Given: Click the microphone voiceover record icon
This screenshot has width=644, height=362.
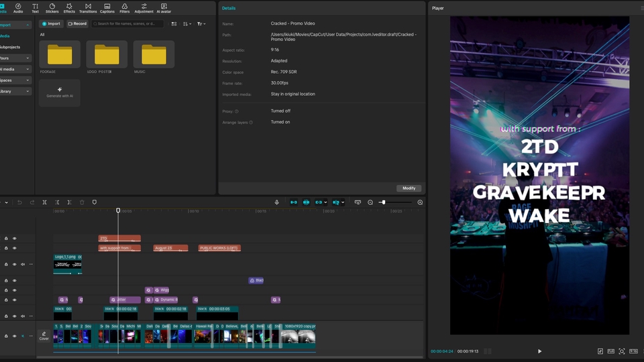Looking at the screenshot, I should click(276, 202).
